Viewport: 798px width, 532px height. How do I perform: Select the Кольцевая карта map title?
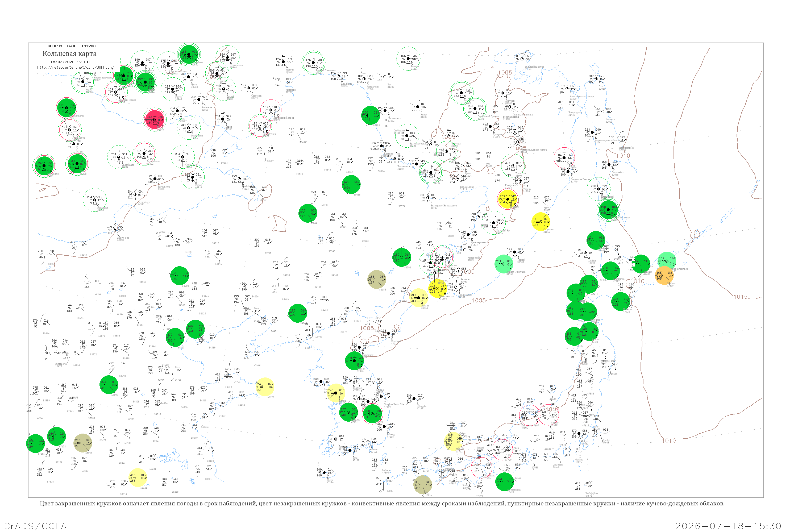[x=69, y=54]
